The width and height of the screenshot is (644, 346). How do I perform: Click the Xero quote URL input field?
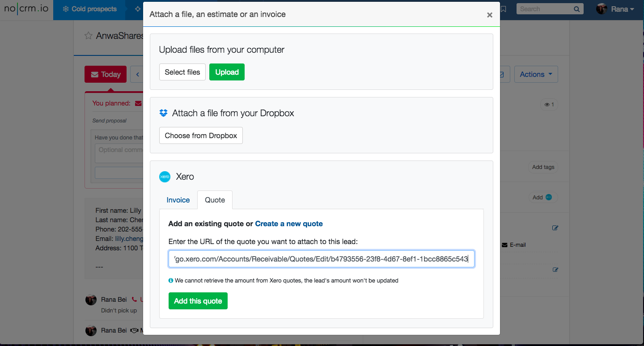[321, 259]
